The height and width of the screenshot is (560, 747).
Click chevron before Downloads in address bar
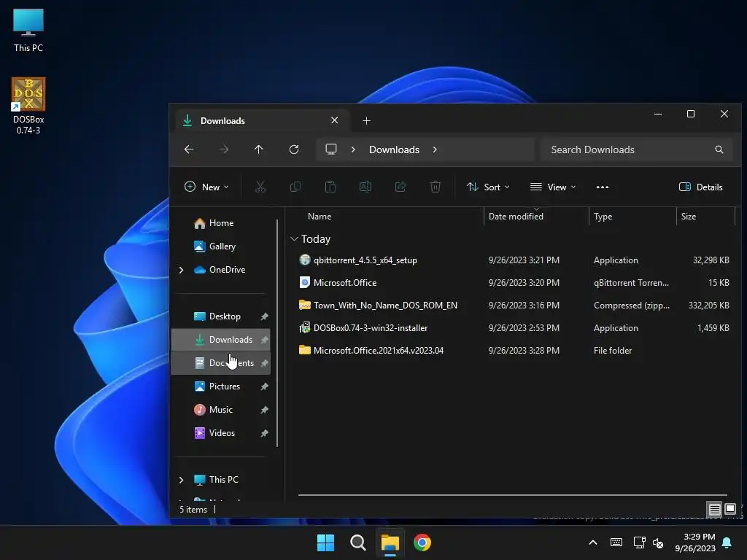point(353,149)
